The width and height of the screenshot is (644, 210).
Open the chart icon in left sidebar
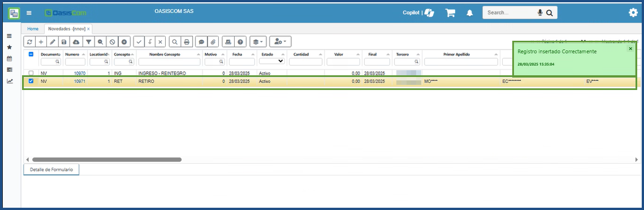coord(10,81)
